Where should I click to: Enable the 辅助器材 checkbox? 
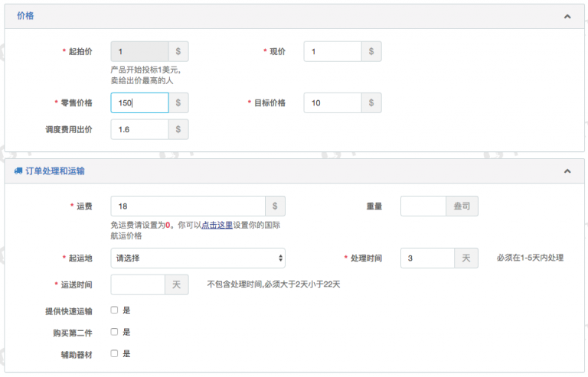(x=114, y=353)
